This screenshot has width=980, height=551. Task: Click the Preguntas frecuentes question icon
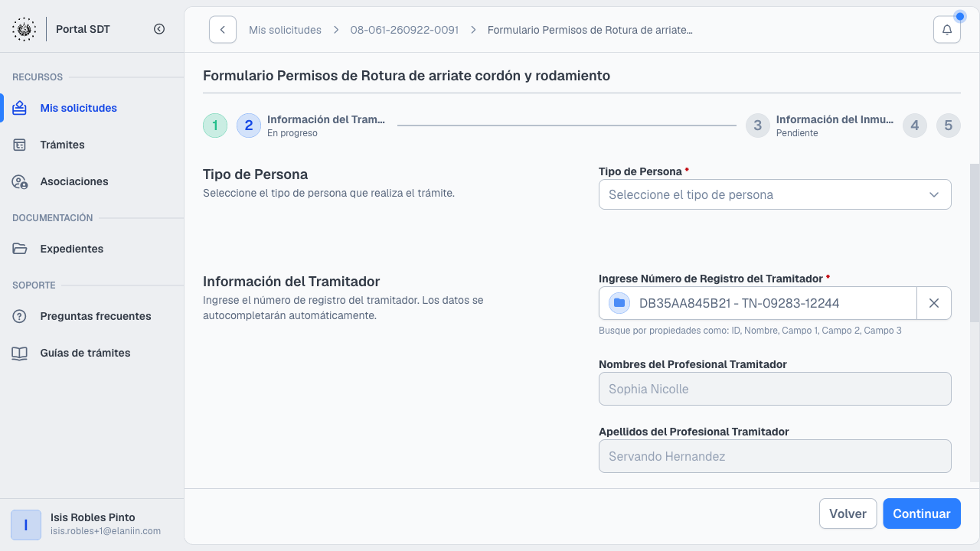[20, 316]
